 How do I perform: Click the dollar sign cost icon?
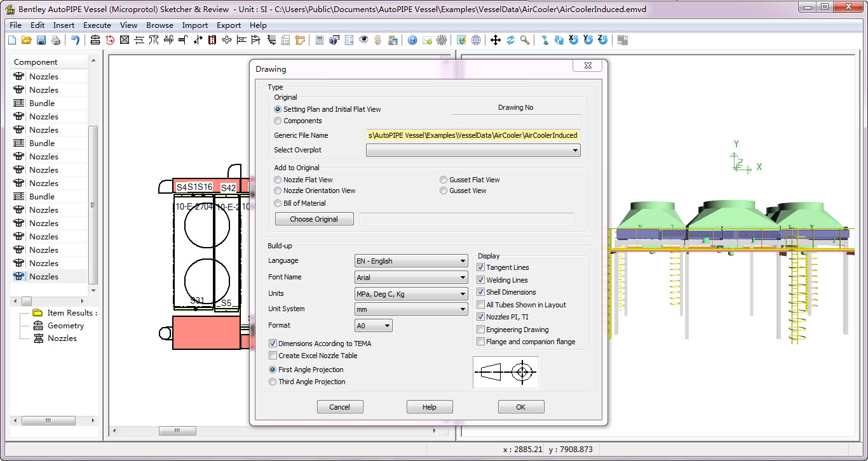pos(378,40)
